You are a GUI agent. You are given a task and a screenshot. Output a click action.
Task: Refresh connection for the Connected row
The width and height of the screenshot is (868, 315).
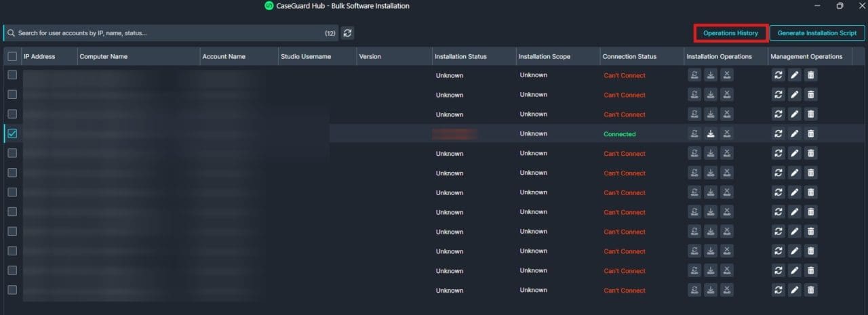tap(778, 133)
